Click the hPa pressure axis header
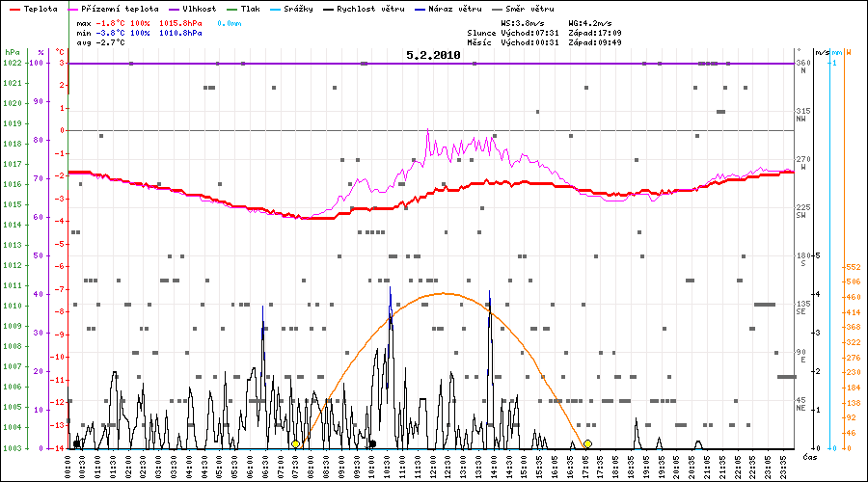This screenshot has height=482, width=868. click(x=12, y=52)
